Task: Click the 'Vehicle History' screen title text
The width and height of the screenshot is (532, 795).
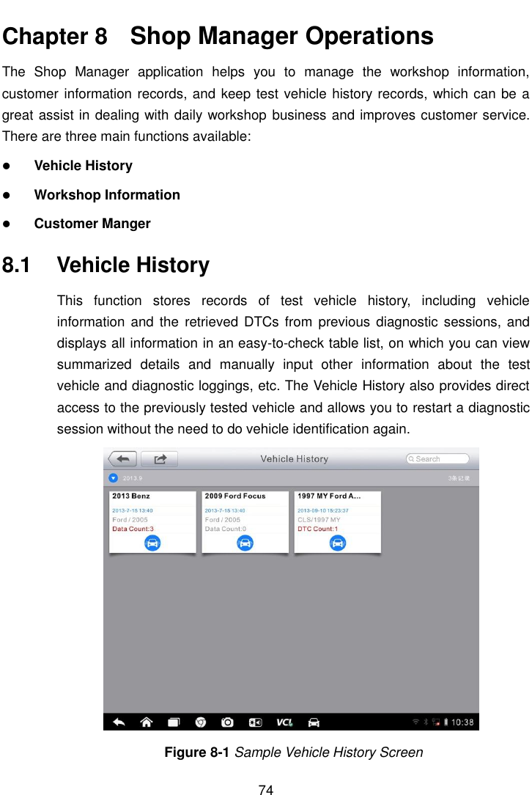Action: [295, 459]
